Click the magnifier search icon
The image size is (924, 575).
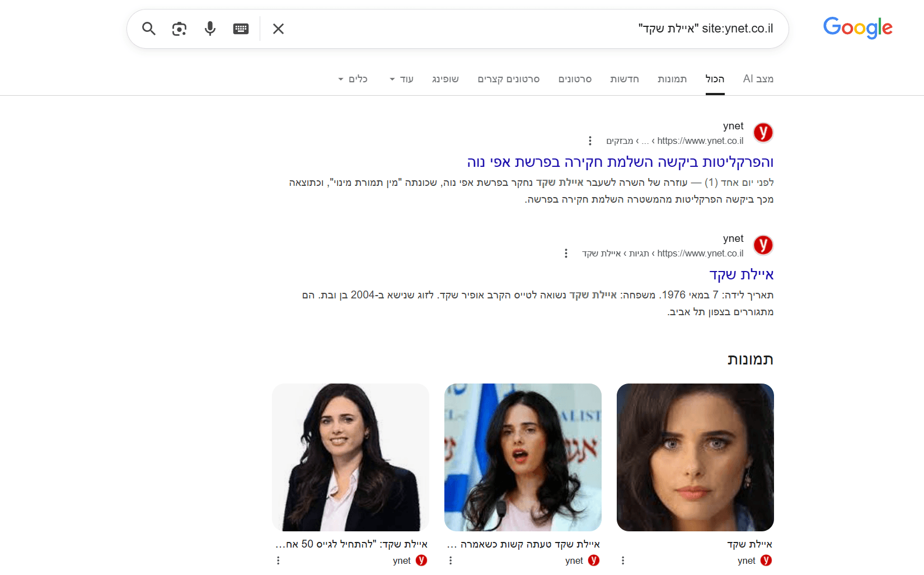pos(148,29)
